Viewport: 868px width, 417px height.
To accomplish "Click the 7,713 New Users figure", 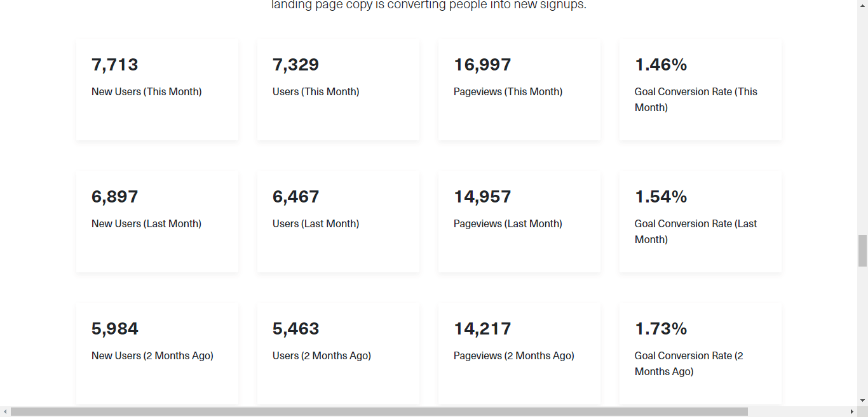I will (115, 64).
